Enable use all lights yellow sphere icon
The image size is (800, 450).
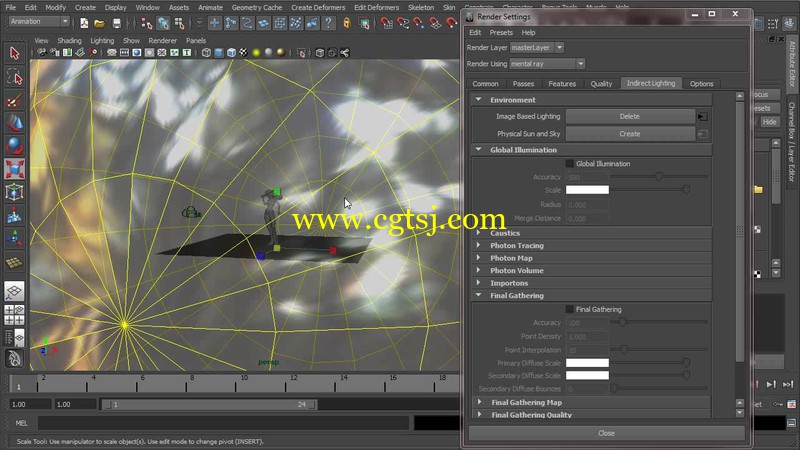click(x=256, y=53)
